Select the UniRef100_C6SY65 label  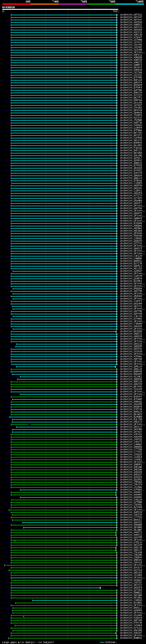click(x=131, y=45)
